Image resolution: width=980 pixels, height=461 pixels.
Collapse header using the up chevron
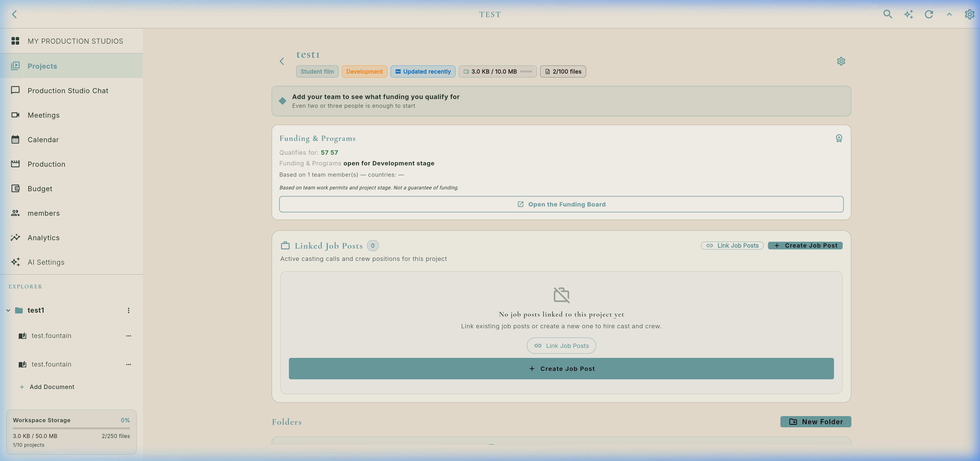point(949,14)
